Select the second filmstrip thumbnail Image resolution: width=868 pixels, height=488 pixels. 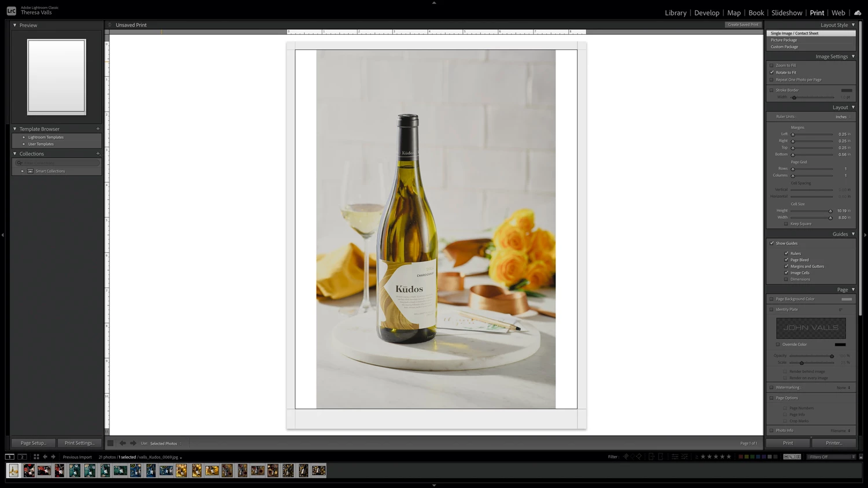[29, 471]
